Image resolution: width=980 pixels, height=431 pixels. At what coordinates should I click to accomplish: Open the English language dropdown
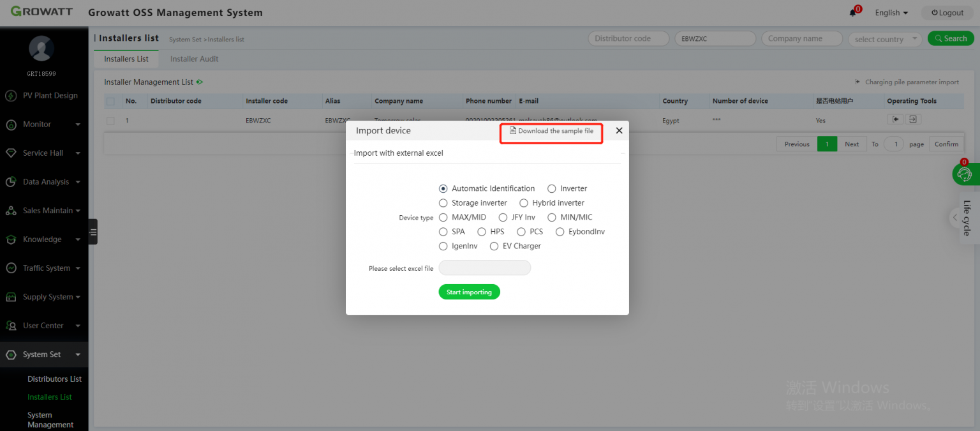pyautogui.click(x=891, y=12)
